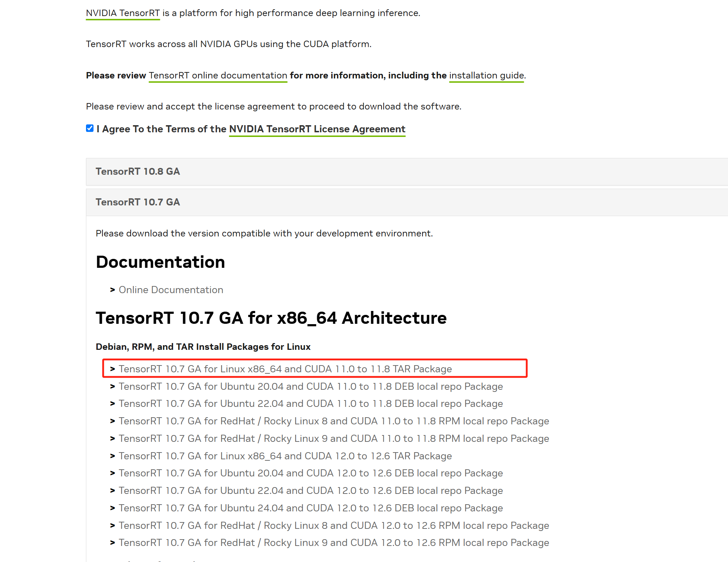Download Ubuntu 22.04 CUDA 12.0-12.6 DEB package
728x562 pixels.
point(310,491)
